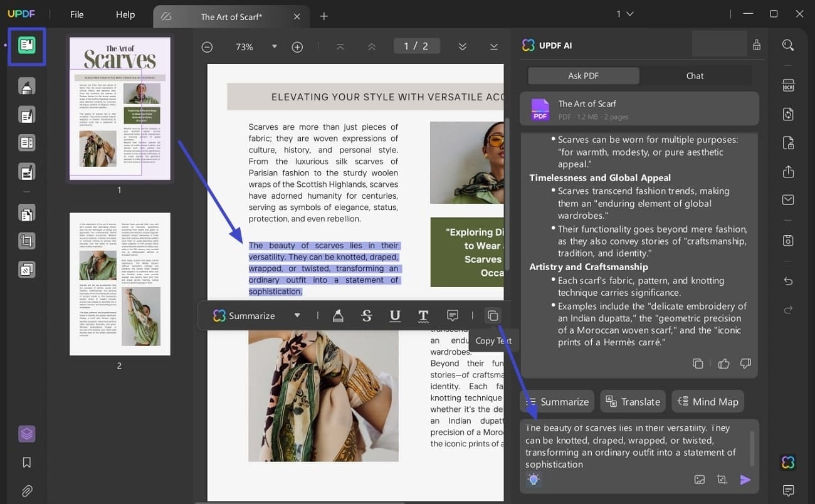This screenshot has height=504, width=815.
Task: Select the OCR tool
Action: point(788,85)
